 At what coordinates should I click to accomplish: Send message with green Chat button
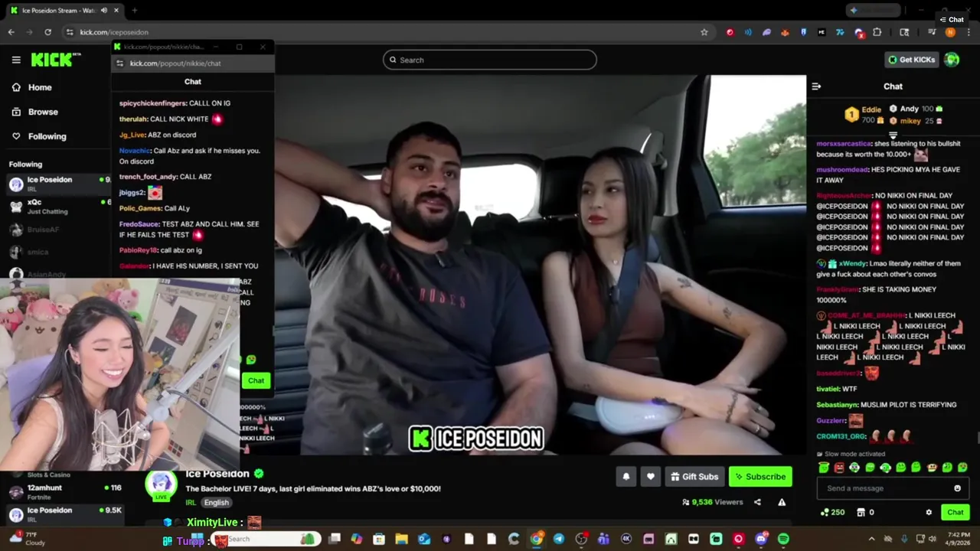coord(955,513)
